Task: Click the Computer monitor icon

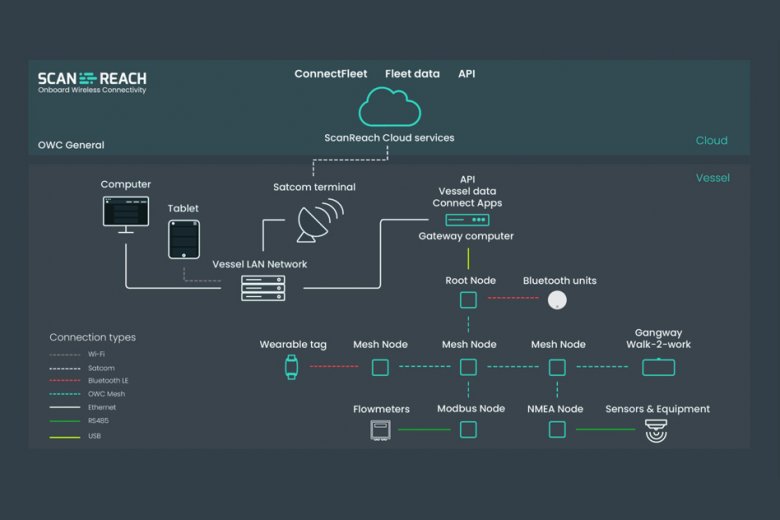Action: pos(126,214)
